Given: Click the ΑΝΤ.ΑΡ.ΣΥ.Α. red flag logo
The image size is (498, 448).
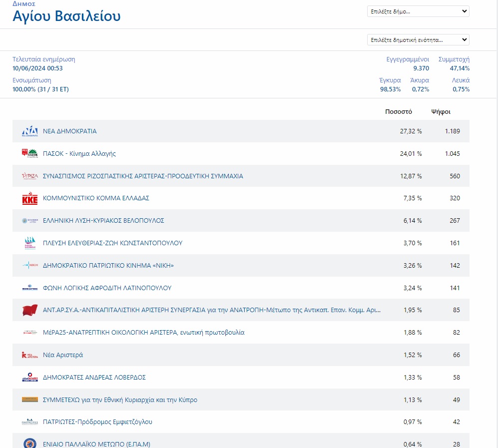Looking at the screenshot, I should click(x=30, y=310).
